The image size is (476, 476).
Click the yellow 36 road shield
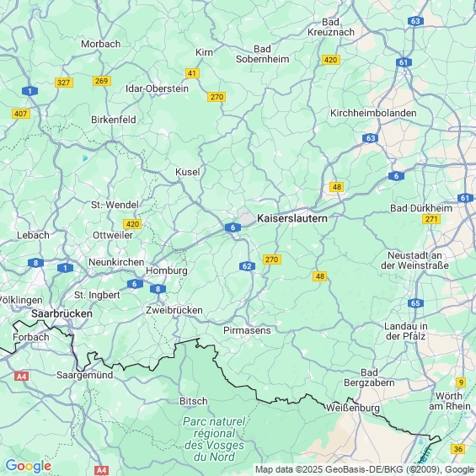point(458,449)
